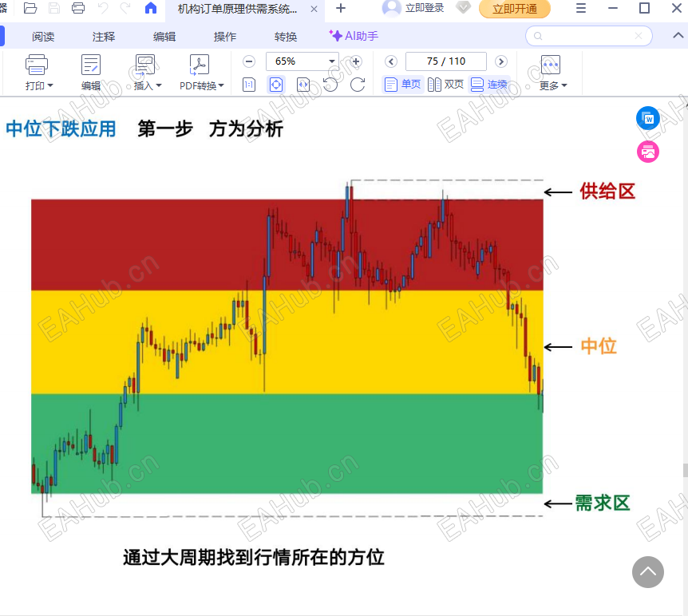The width and height of the screenshot is (688, 616).
Task: Click the page number field 75 / 110
Action: tap(446, 61)
